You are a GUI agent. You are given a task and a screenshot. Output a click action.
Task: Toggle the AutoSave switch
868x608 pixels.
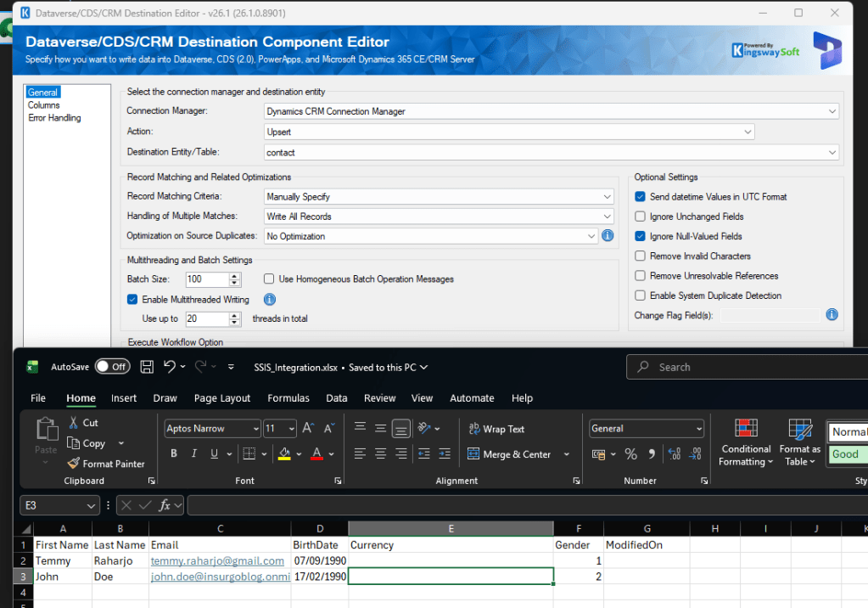pyautogui.click(x=112, y=366)
